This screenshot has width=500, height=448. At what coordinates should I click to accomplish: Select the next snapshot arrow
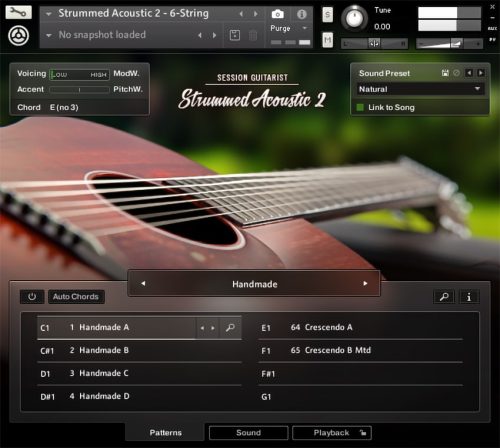coord(214,35)
